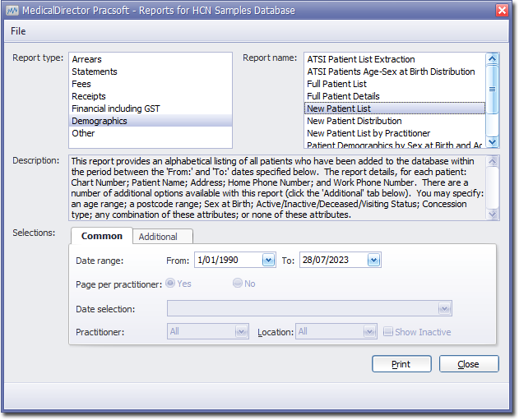This screenshot has height=420, width=519.
Task: Open the To date calendar dropdown
Action: 373,260
